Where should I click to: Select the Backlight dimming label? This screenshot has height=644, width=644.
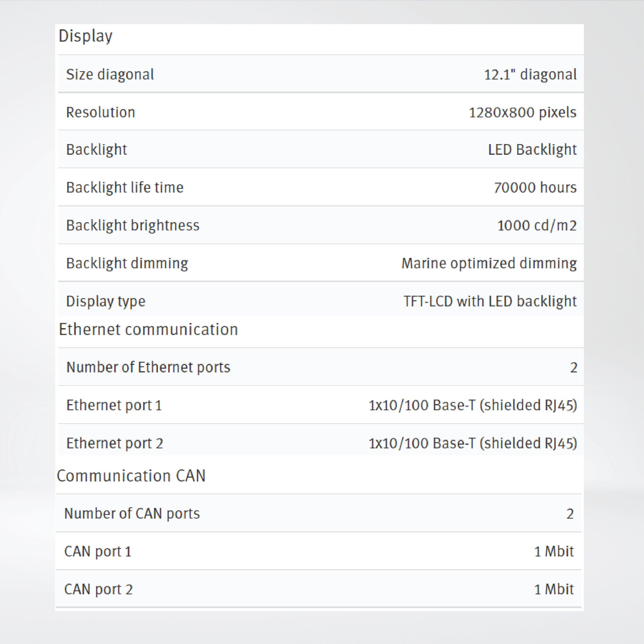127,263
